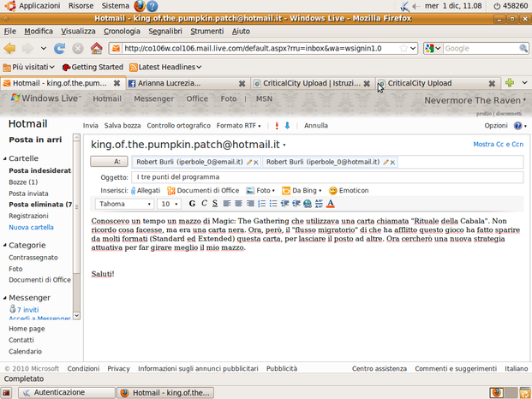Click the Google search magnifier
The height and width of the screenshot is (399, 532).
(x=523, y=49)
